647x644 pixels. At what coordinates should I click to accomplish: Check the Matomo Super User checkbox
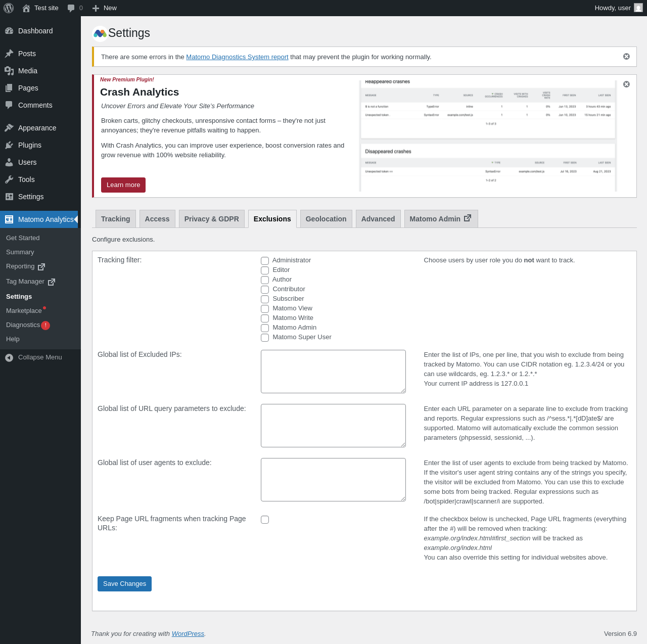click(265, 338)
